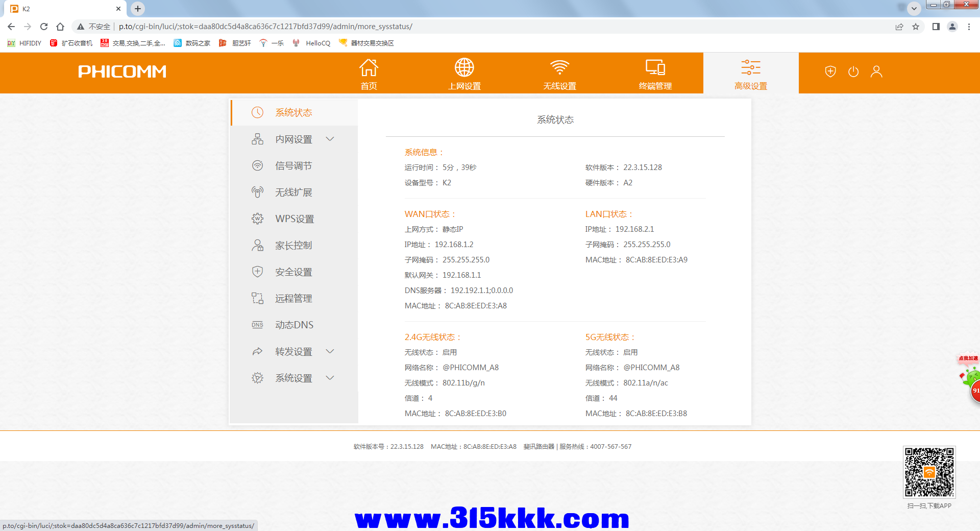Open Chrome profile avatar button
980x531 pixels.
pyautogui.click(x=952, y=27)
